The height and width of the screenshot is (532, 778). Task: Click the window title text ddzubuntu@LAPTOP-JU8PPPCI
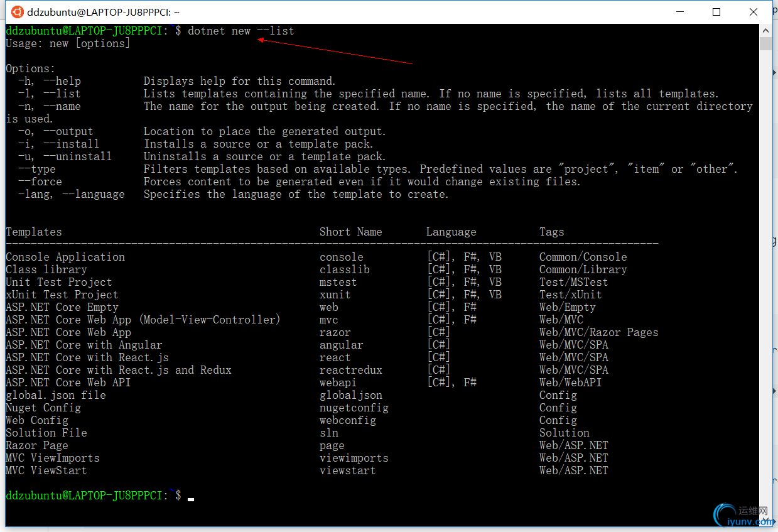104,12
